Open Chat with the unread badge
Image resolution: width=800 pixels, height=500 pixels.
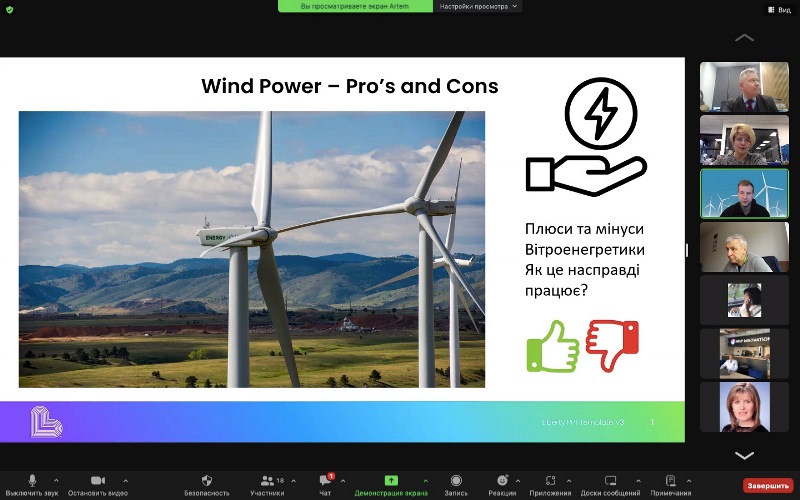(325, 485)
